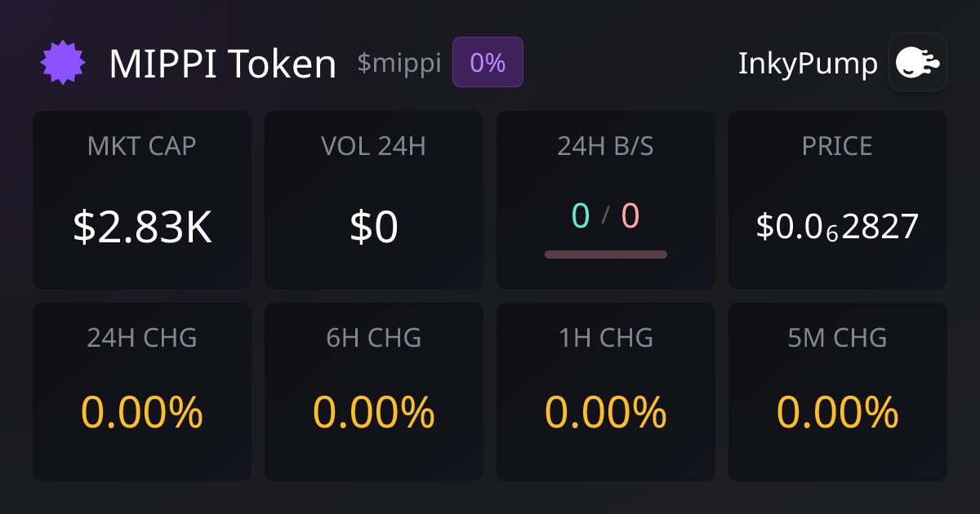This screenshot has height=514, width=980.
Task: Click the purple MIPPI token logo icon
Action: coord(62,61)
